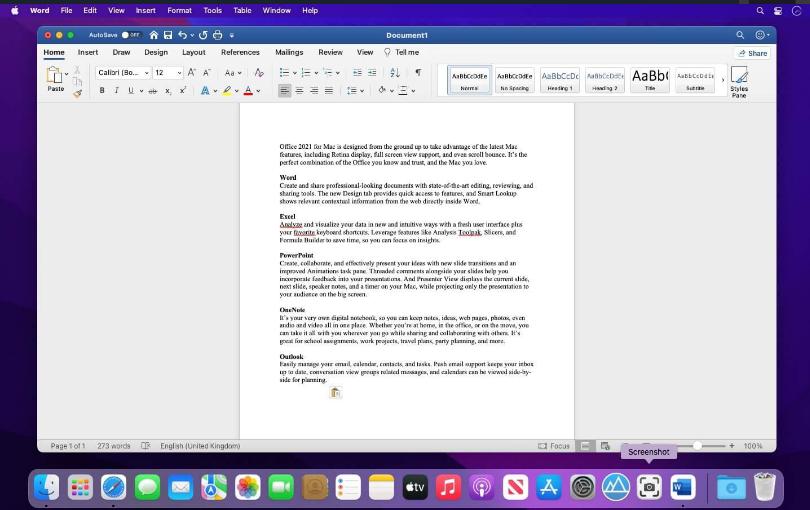This screenshot has height=510, width=810.
Task: Click the zoom slider handle
Action: pos(697,445)
